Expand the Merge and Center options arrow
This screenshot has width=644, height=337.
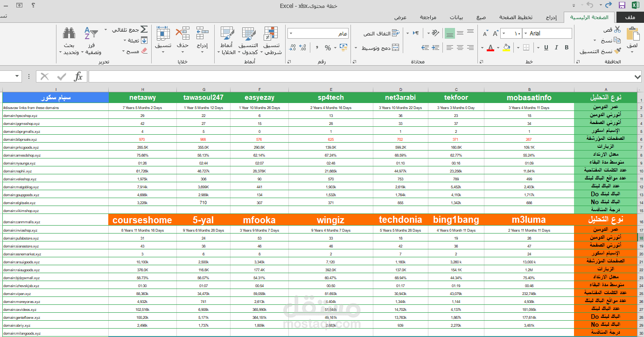click(x=357, y=48)
